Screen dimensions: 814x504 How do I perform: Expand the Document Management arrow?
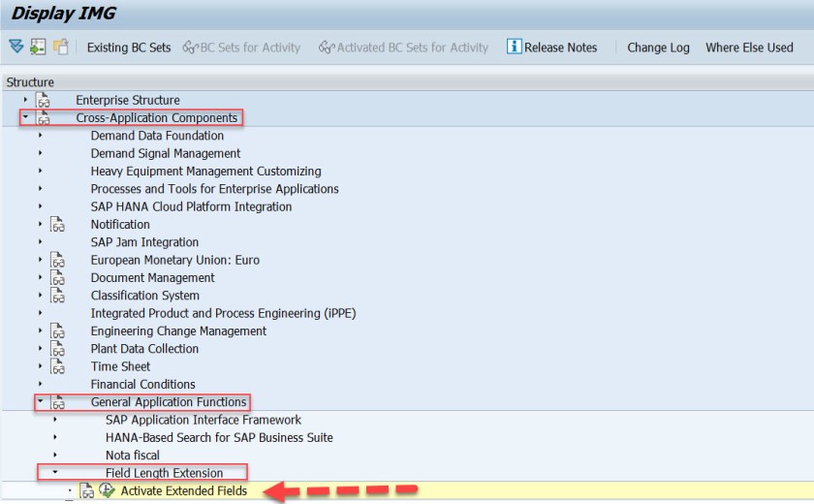coord(40,276)
